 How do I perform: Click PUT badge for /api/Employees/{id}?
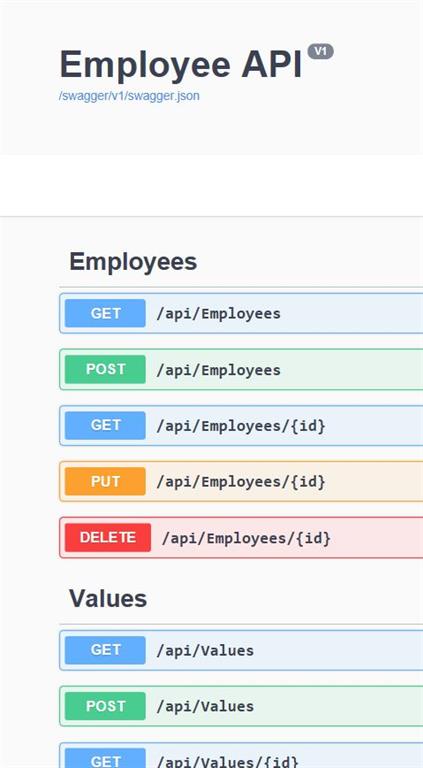pyautogui.click(x=105, y=481)
